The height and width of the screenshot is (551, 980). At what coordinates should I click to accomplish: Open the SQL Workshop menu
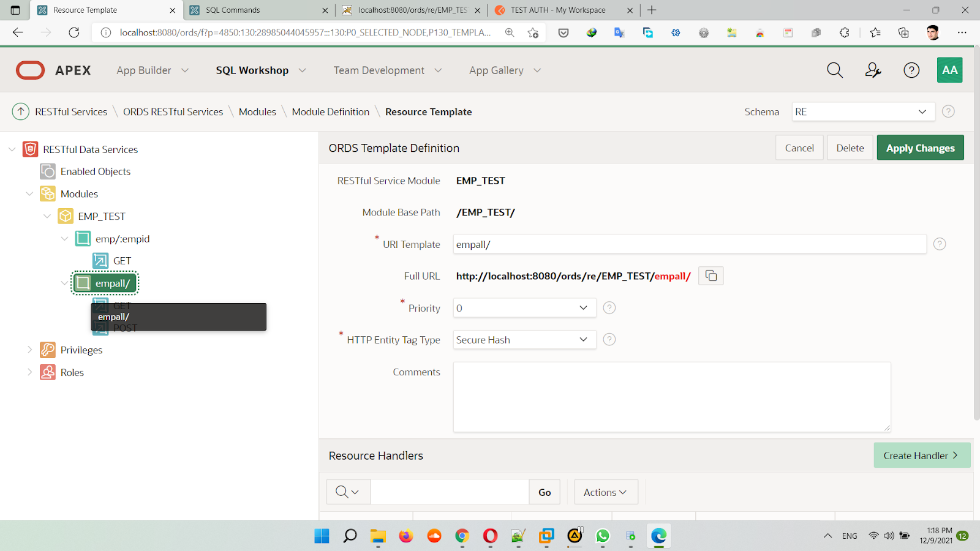(260, 70)
